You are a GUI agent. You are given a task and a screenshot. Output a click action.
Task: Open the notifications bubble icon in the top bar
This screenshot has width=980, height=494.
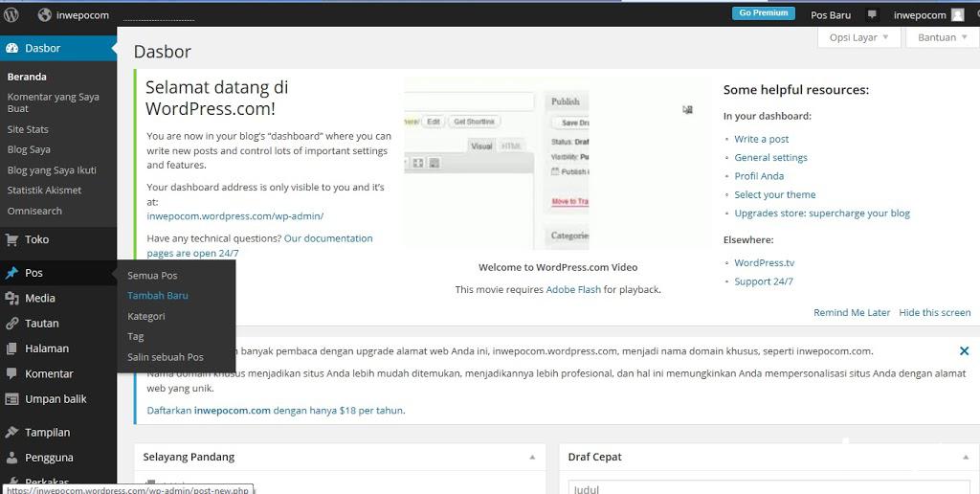click(872, 15)
